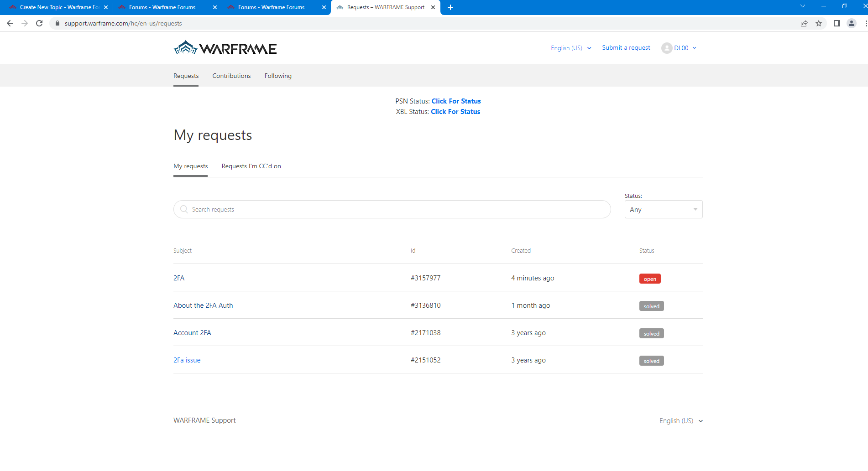Expand the Status filter dropdown
Viewport: 868px width, 471px height.
point(664,209)
